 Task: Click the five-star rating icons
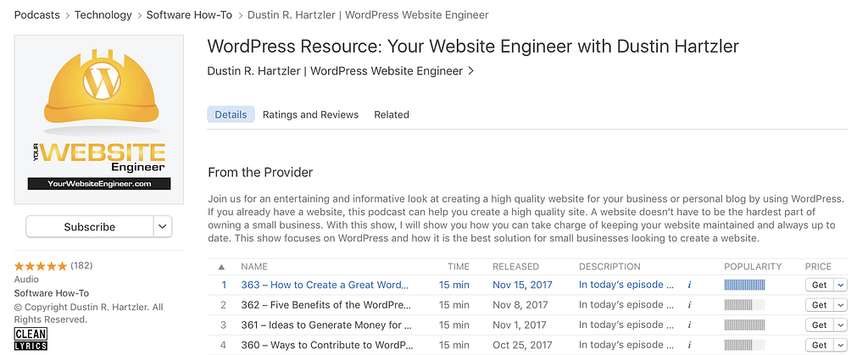41,266
